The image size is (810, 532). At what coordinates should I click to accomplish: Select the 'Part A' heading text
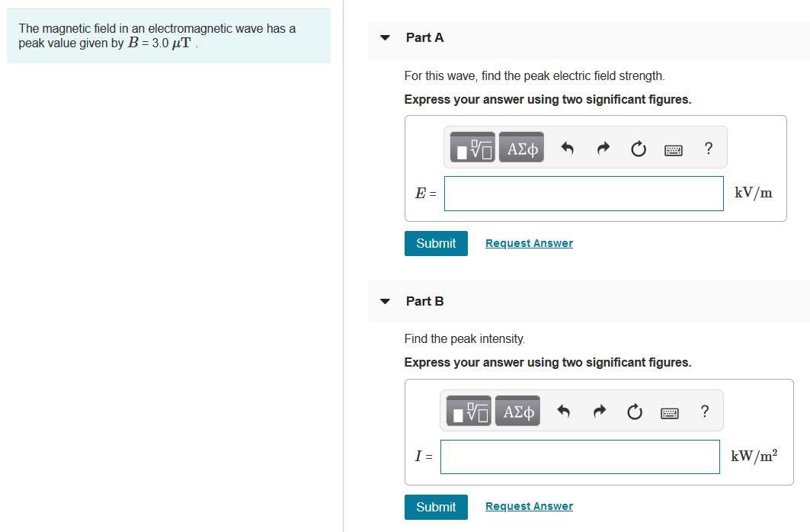coord(424,37)
